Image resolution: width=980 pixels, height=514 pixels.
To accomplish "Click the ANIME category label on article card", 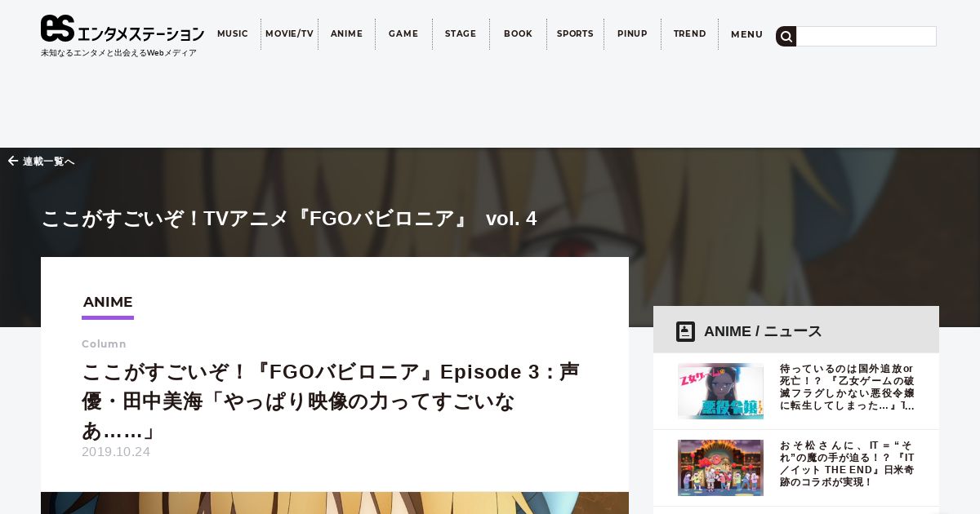I will 108,303.
